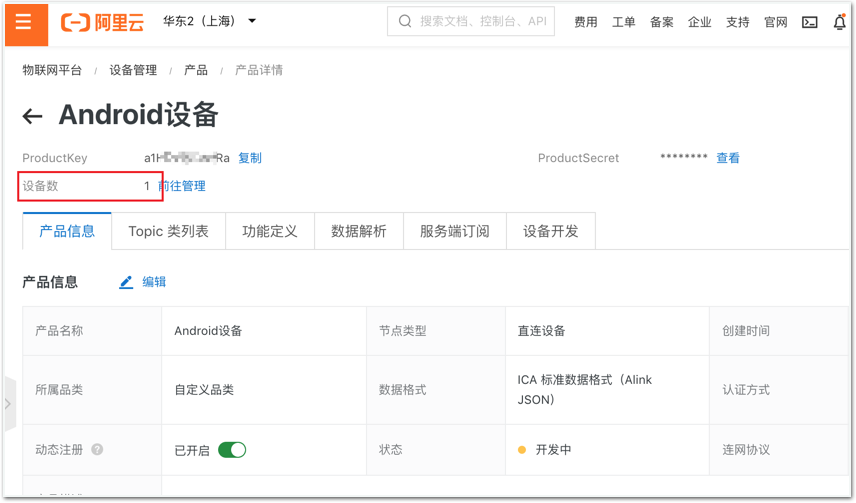Viewport: 856px width, 503px height.
Task: Click the help icon next to 动态注册
Action: [x=97, y=450]
